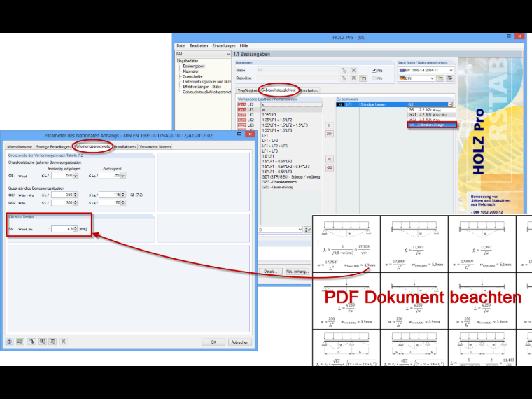Click the spinner for GQ1 auskragend value 175
The width and height of the screenshot is (532, 399).
pos(123,195)
